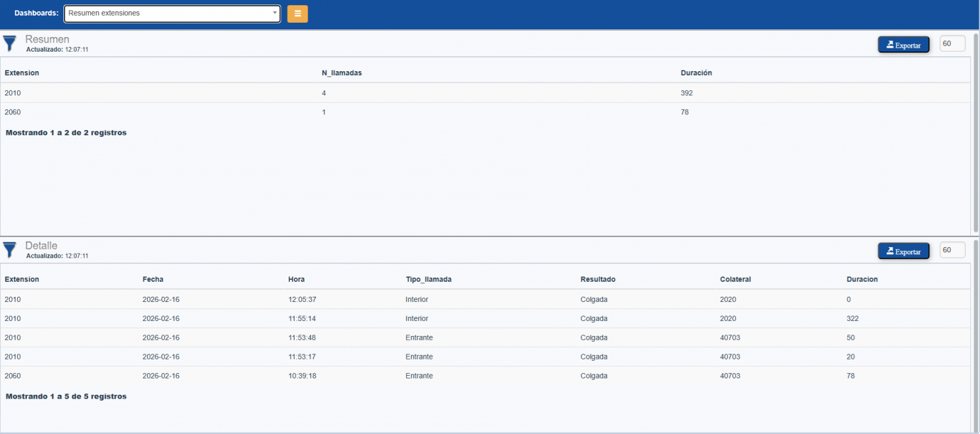980x434 pixels.
Task: Click the refresh interval field showing 60 in Resumen
Action: coord(952,43)
